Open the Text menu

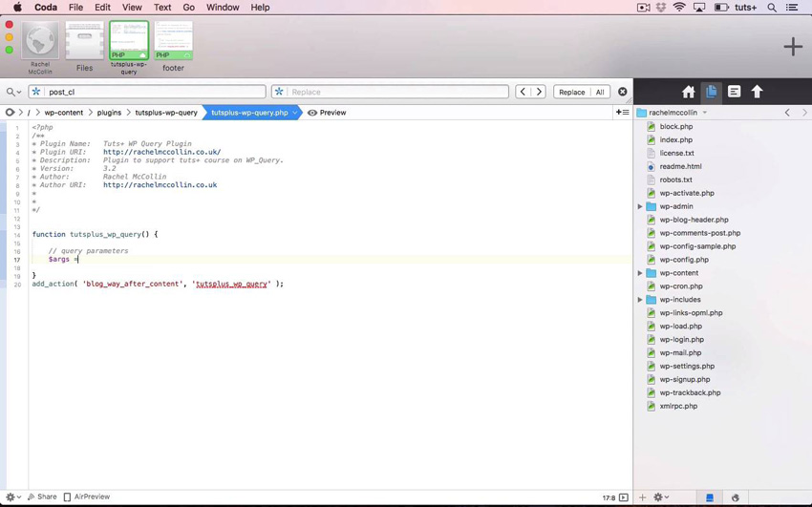coord(162,7)
